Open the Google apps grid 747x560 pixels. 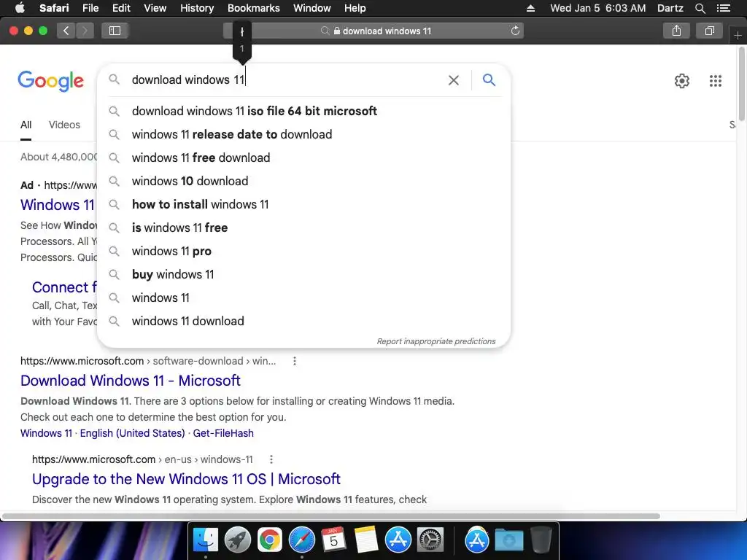pos(715,81)
